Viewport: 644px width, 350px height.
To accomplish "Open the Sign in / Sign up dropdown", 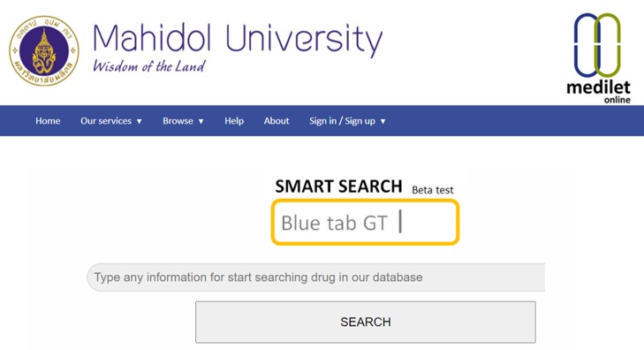I will click(x=347, y=121).
